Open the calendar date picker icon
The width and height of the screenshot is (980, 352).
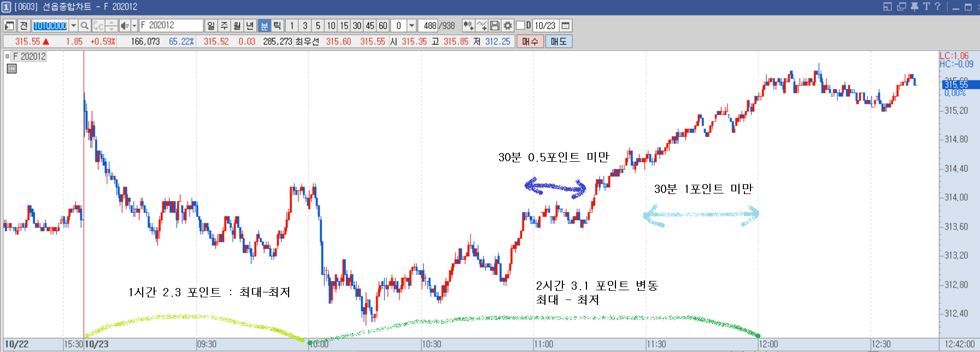coord(566,26)
